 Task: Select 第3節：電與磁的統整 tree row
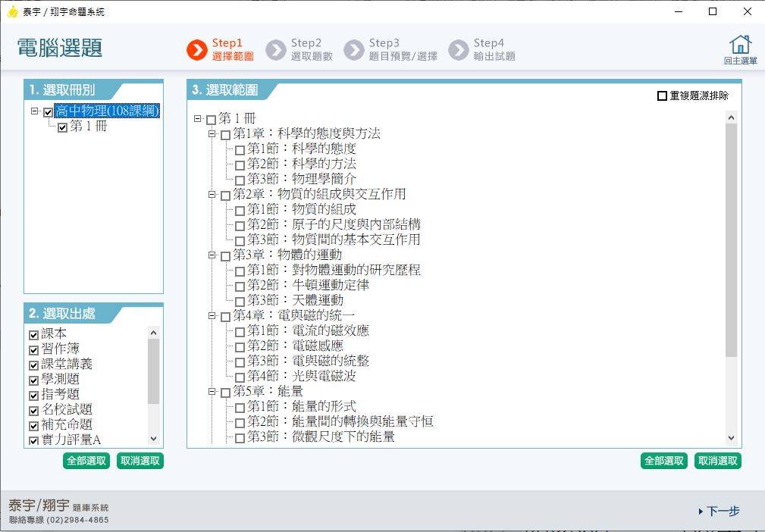[x=308, y=361]
